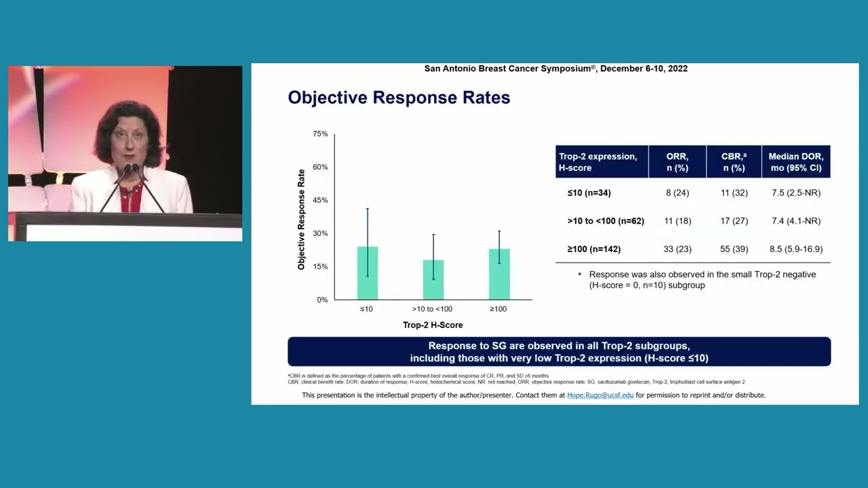
Task: Click the '≥100' x-axis category label
Action: click(498, 309)
